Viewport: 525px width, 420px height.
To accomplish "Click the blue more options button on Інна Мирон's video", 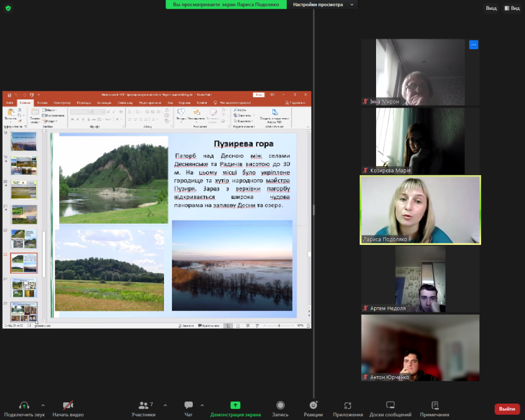I will (x=473, y=45).
